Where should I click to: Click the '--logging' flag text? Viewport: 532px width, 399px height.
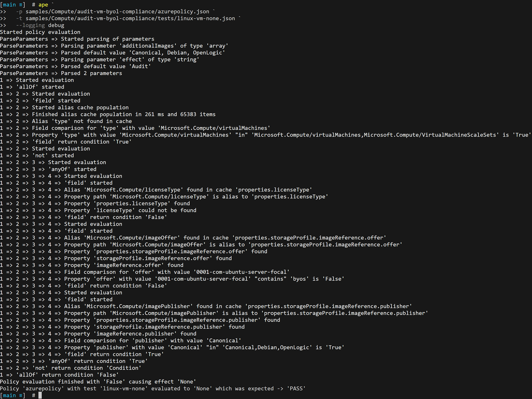(x=30, y=25)
